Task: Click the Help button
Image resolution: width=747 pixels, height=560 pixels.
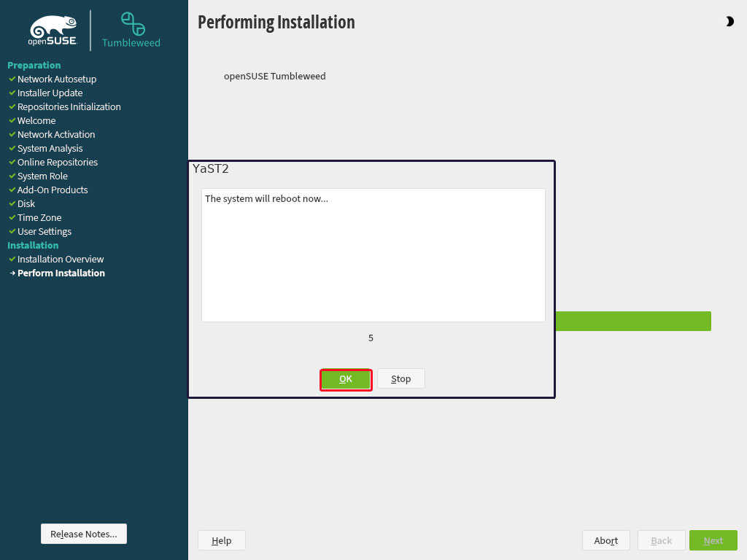Action: tap(222, 540)
